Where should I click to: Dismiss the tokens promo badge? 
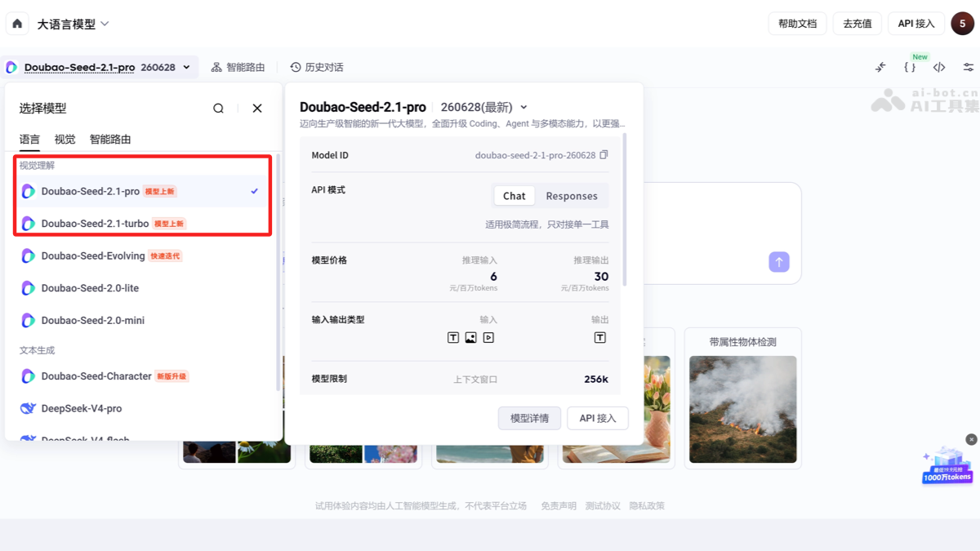point(971,439)
